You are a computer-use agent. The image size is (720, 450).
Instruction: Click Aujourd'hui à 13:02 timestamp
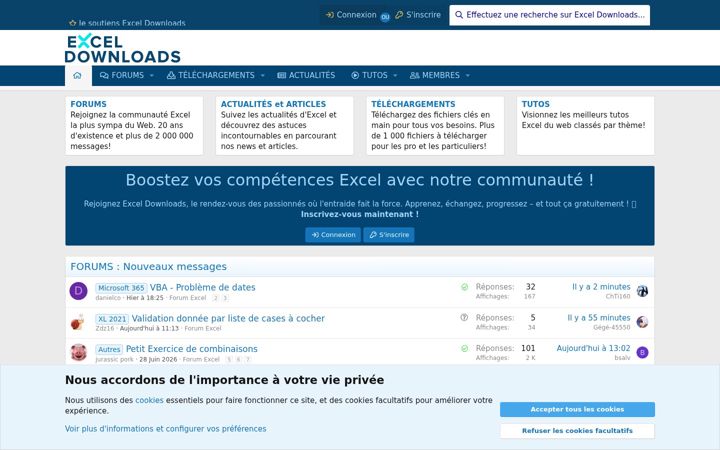click(x=593, y=349)
